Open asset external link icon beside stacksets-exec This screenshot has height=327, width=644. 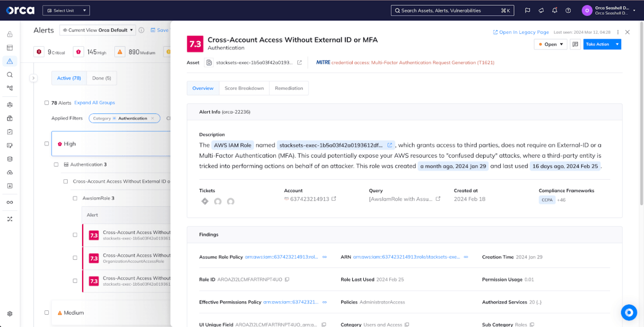pyautogui.click(x=299, y=62)
